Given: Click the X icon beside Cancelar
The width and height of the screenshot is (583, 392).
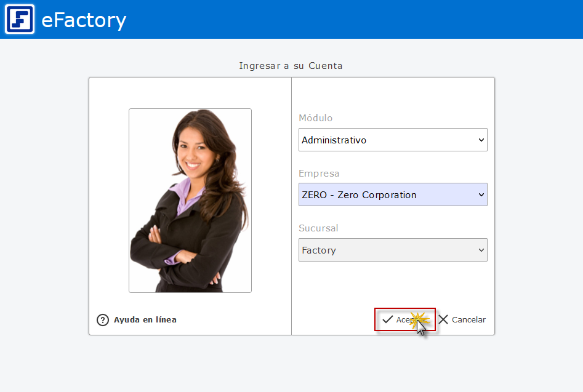Looking at the screenshot, I should pyautogui.click(x=443, y=320).
